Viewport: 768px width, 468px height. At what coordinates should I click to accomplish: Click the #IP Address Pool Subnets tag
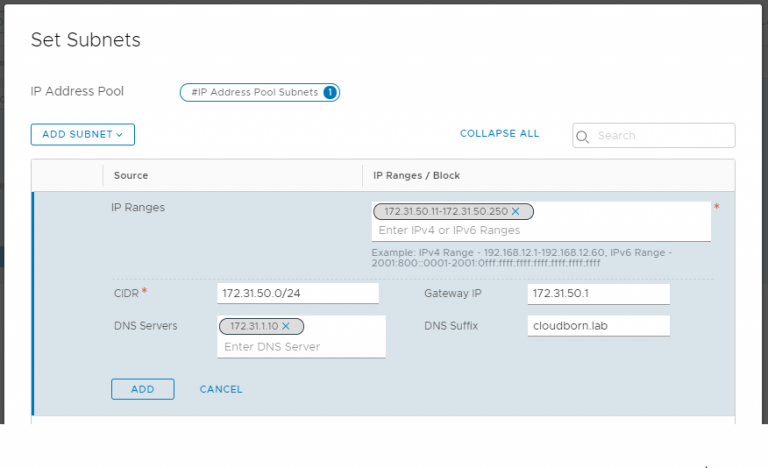click(x=253, y=92)
